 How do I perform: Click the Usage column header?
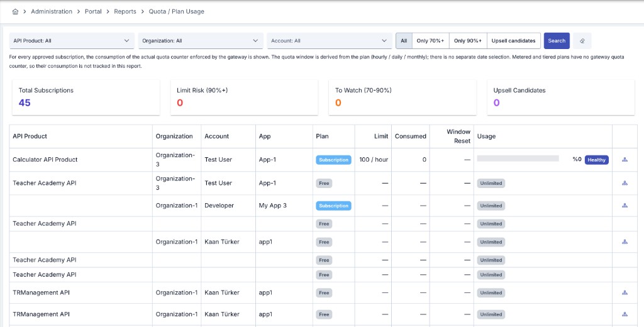point(543,136)
